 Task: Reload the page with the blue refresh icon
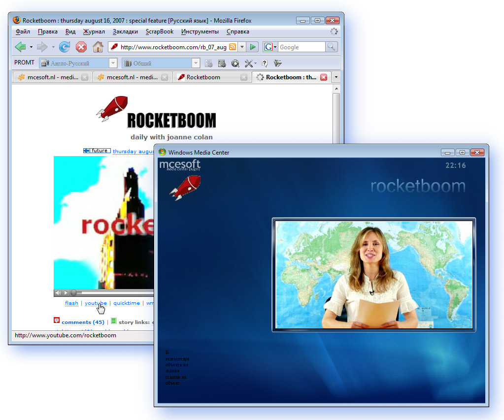click(x=65, y=47)
